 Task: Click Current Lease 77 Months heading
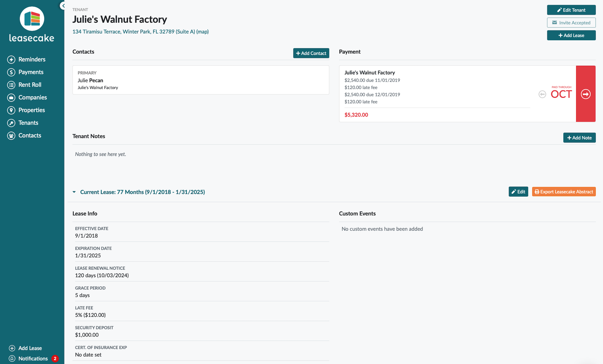pos(143,192)
